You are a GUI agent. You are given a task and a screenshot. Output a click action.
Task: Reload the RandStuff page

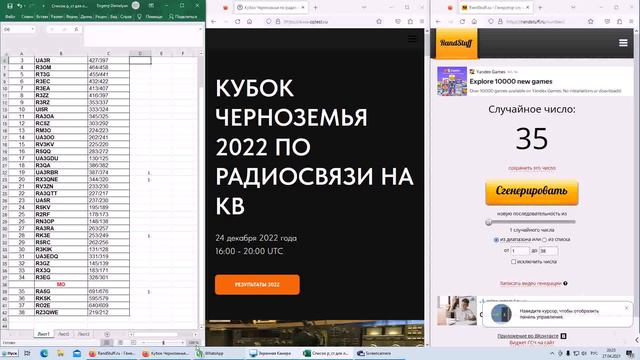tap(462, 21)
